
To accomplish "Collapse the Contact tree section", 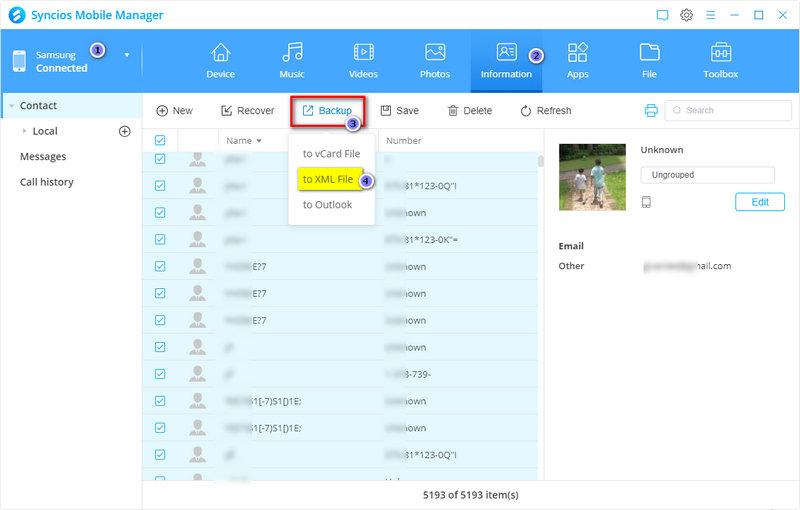I will 12,106.
